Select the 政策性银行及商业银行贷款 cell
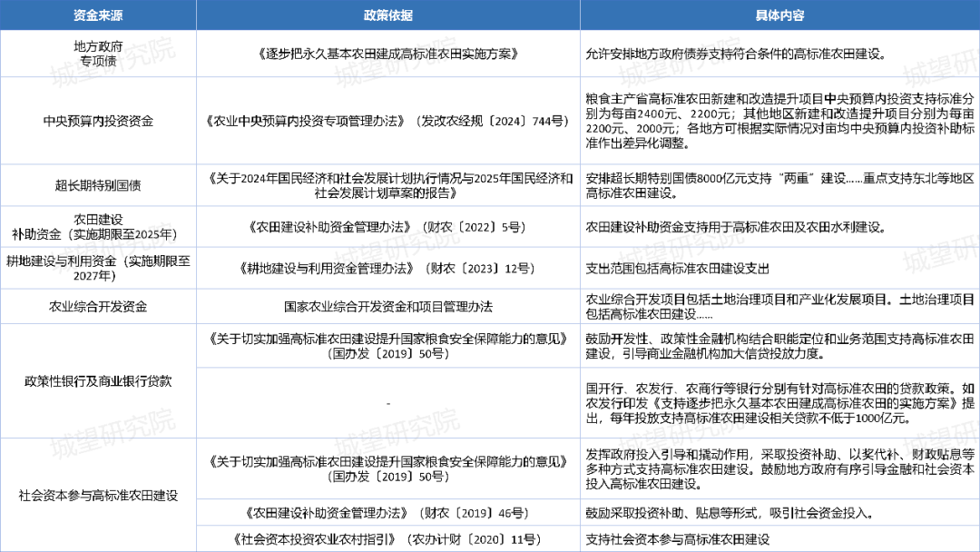Viewport: 980px width, 552px height. pos(98,381)
